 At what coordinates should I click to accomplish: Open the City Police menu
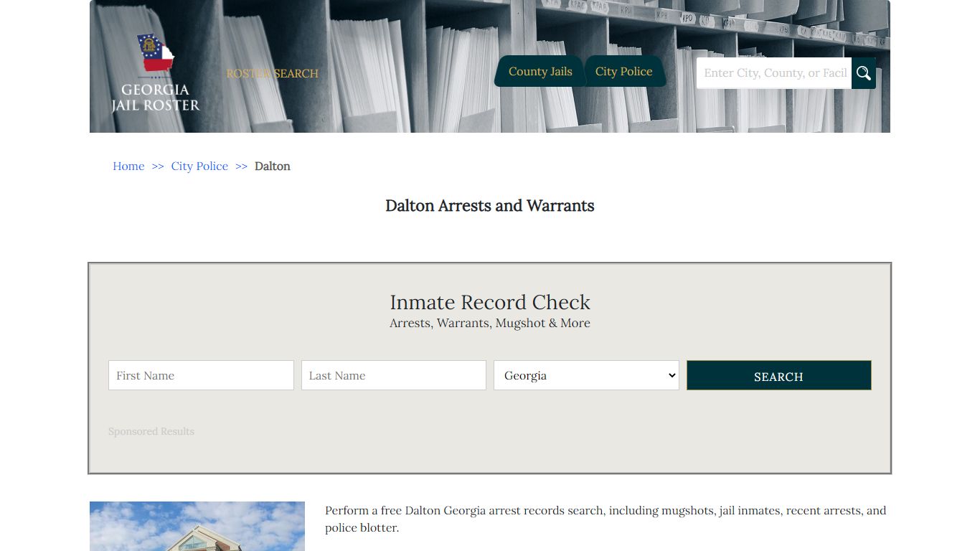[623, 71]
